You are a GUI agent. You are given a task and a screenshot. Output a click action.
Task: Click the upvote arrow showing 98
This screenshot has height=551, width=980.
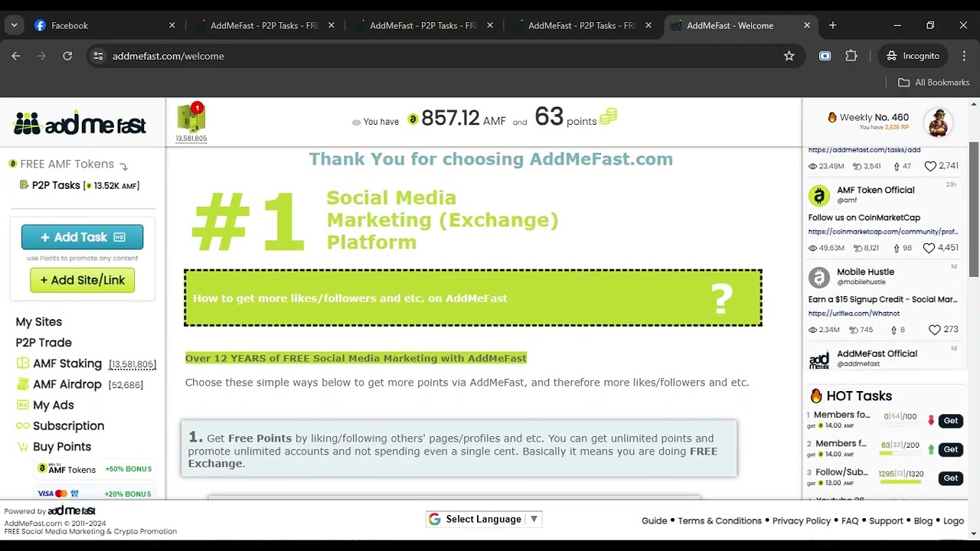coord(896,248)
